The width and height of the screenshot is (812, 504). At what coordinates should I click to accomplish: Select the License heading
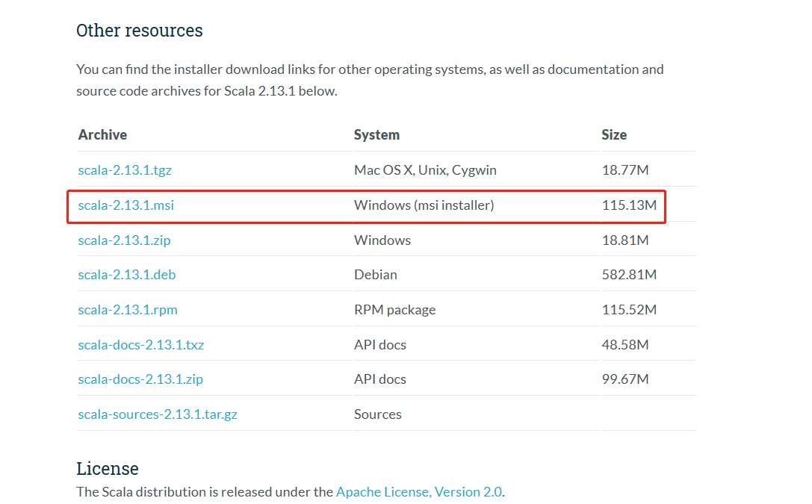[108, 469]
